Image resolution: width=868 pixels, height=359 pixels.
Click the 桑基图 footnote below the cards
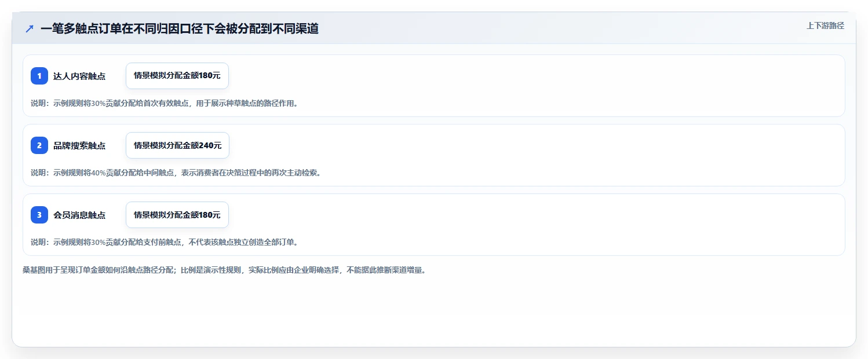(224, 270)
